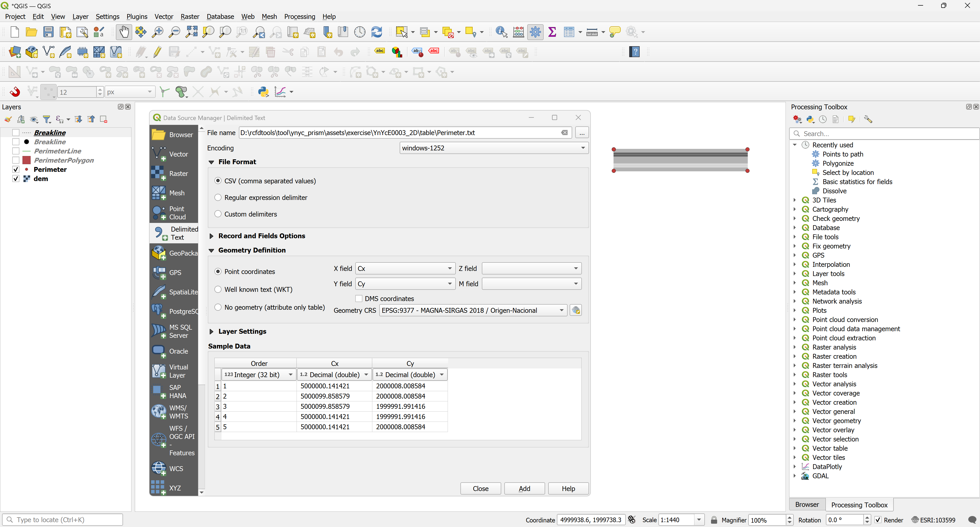Open the Order column data type dropdown
980x527 pixels.
point(259,374)
